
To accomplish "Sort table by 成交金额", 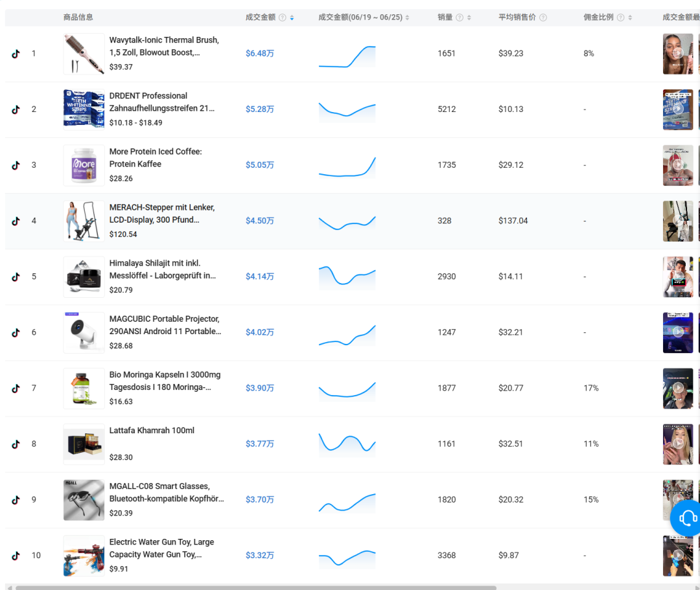I will 292,18.
